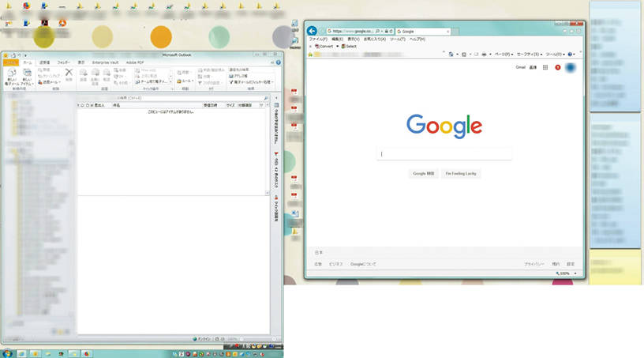Click the printer icon in IE command bar

click(x=483, y=55)
